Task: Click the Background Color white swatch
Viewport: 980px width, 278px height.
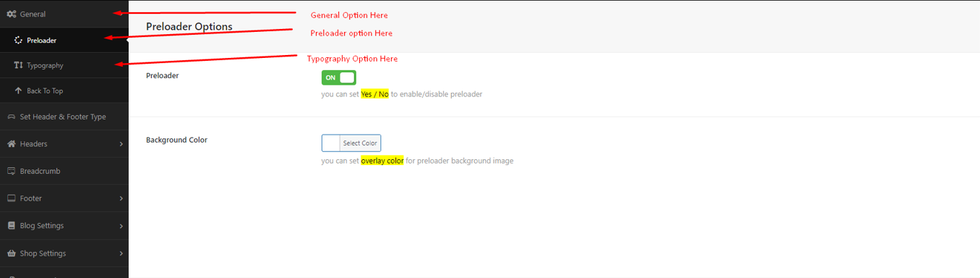Action: click(331, 143)
